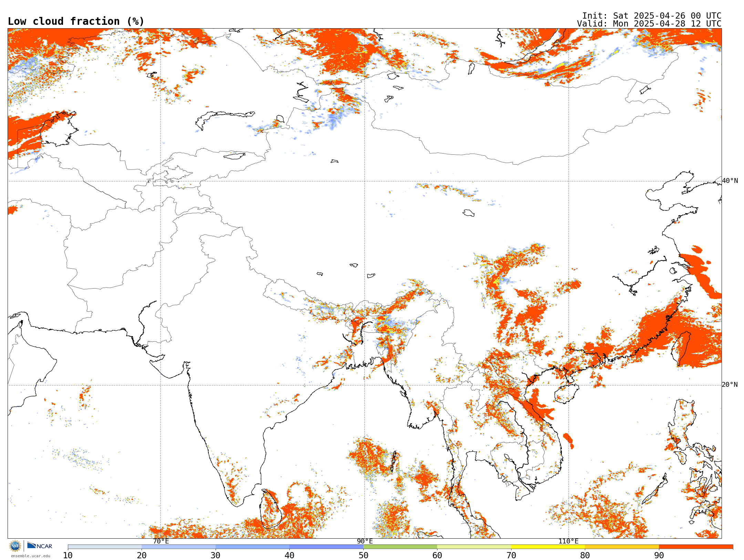This screenshot has width=744, height=560.
Task: Click the 20°N latitude label
Action: [x=730, y=385]
